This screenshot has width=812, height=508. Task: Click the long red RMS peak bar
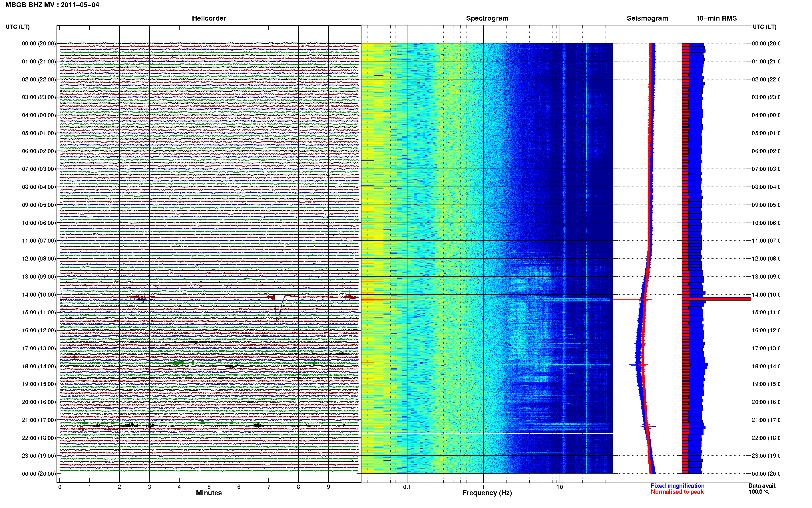(x=716, y=299)
